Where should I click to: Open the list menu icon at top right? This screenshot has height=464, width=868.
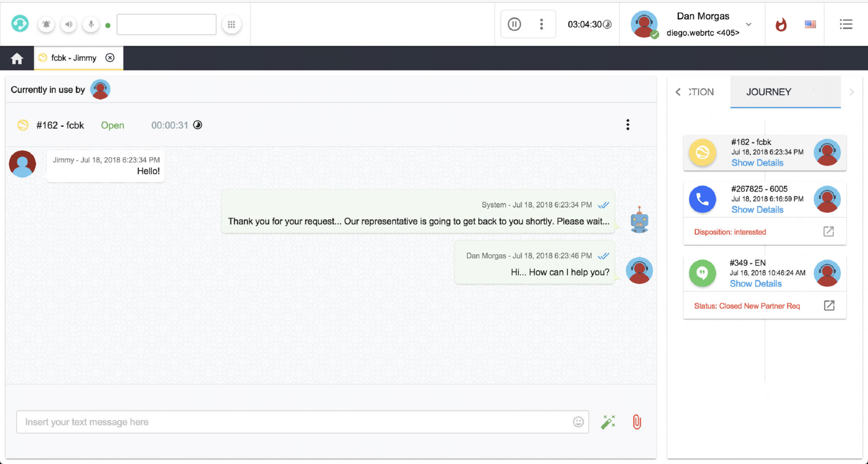[846, 24]
